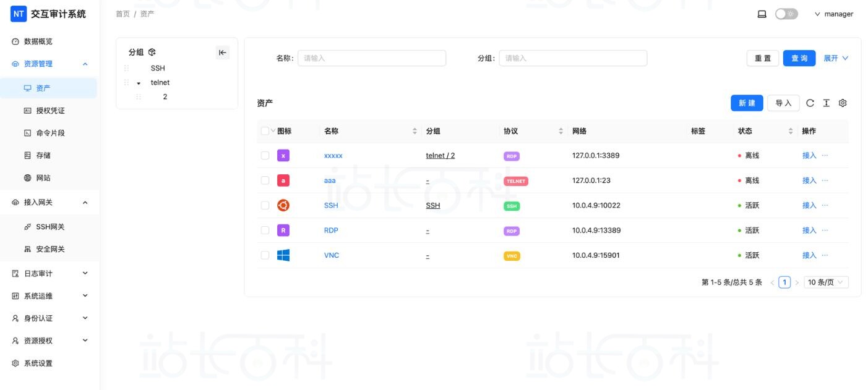Open the table column settings gear icon

tap(842, 103)
